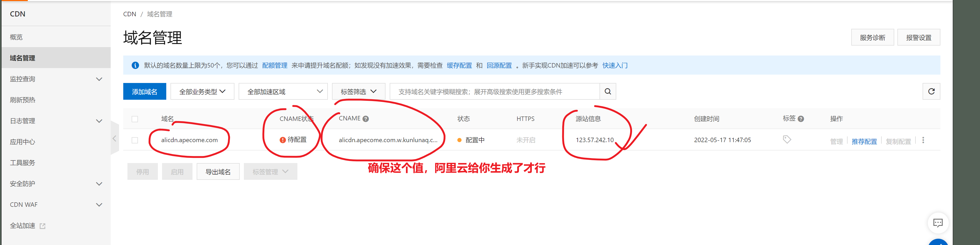Open the 推荐配置 link
The image size is (980, 245).
pos(864,141)
